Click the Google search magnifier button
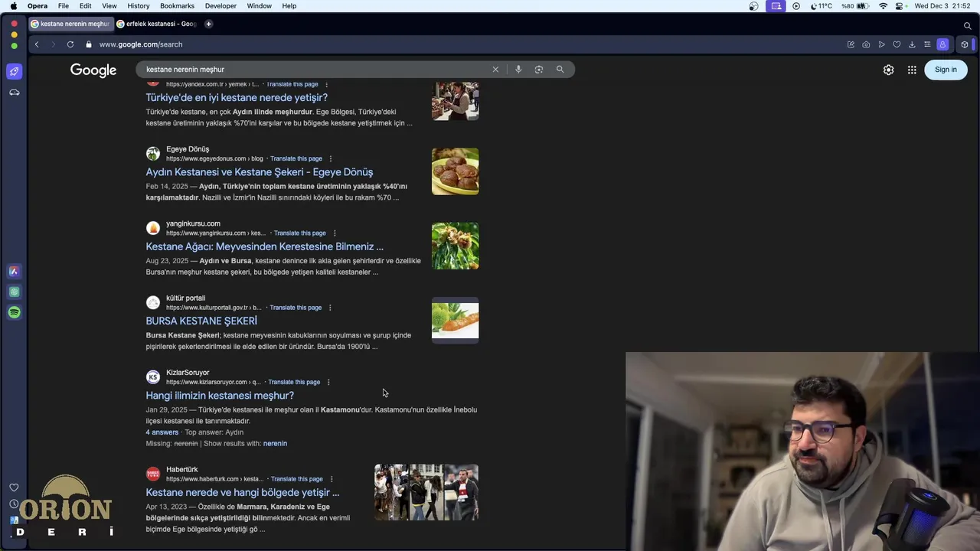This screenshot has width=980, height=551. [560, 70]
